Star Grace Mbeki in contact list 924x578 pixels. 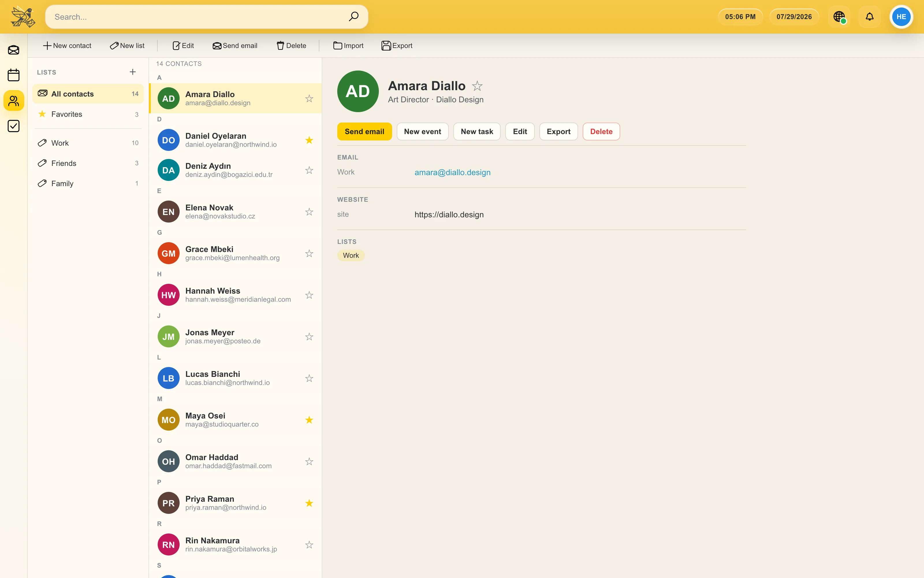coord(309,253)
